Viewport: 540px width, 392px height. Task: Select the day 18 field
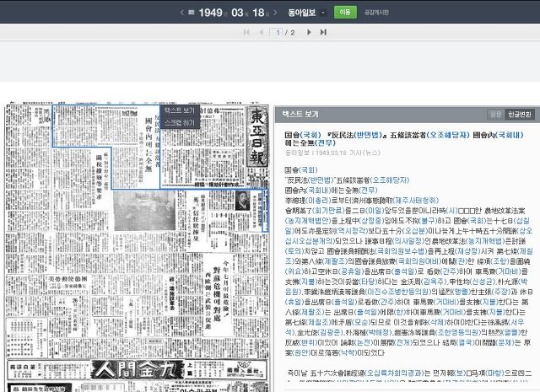click(x=258, y=13)
